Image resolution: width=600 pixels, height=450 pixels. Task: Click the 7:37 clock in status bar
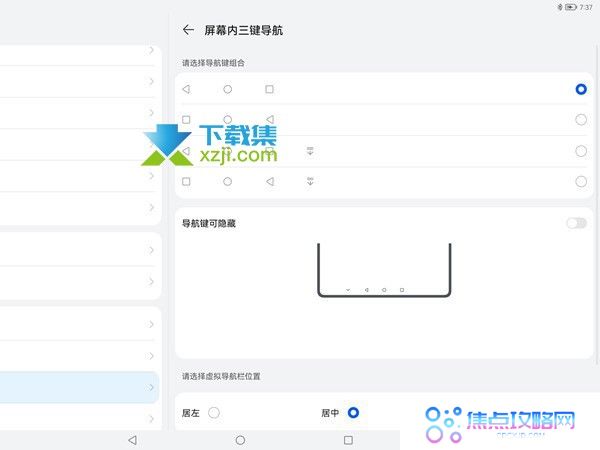586,7
